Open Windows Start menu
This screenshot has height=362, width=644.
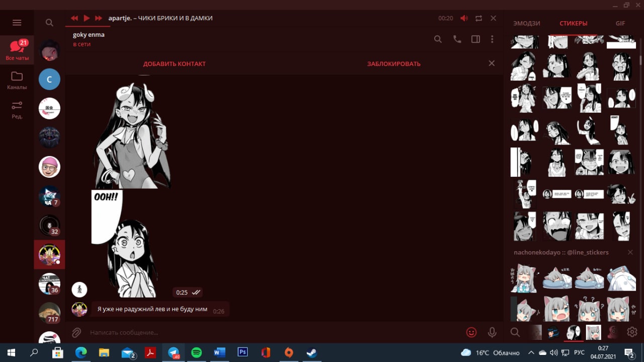pos(11,352)
